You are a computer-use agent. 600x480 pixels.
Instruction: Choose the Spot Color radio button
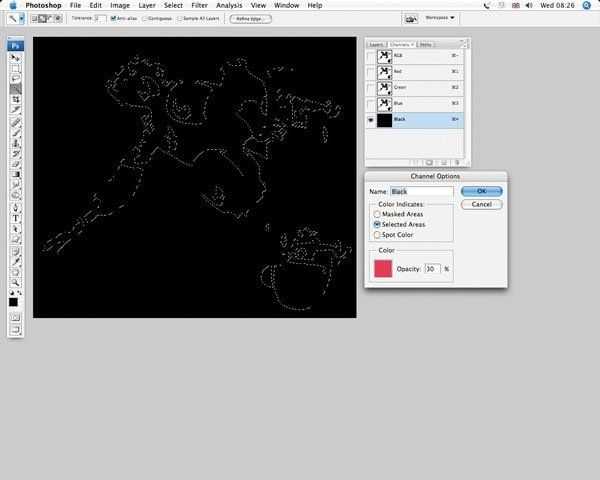click(x=377, y=235)
